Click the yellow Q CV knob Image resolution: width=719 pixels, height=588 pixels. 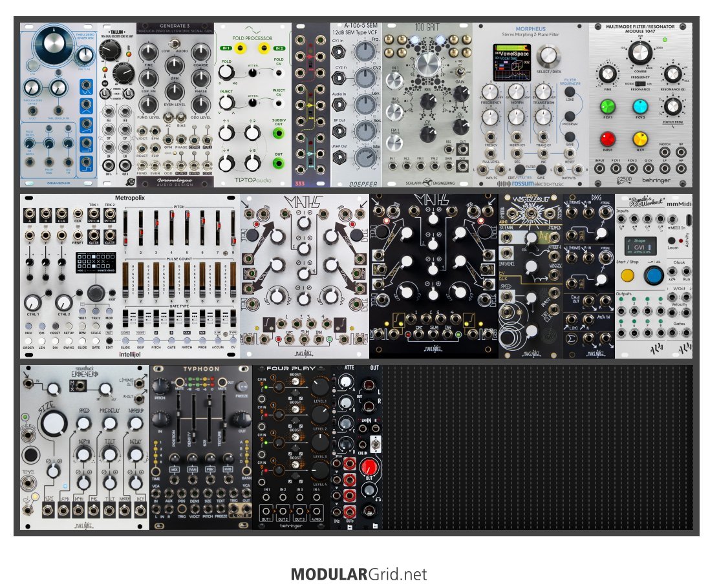coord(640,138)
